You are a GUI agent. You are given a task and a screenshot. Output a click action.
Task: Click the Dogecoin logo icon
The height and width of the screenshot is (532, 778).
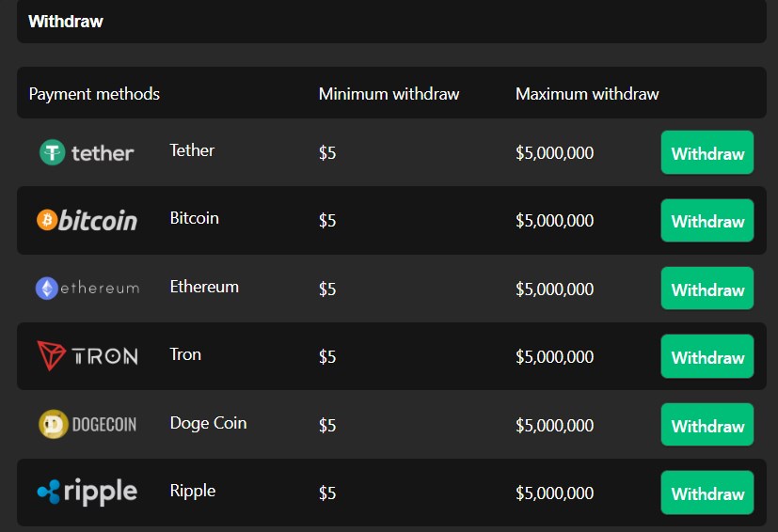[87, 424]
